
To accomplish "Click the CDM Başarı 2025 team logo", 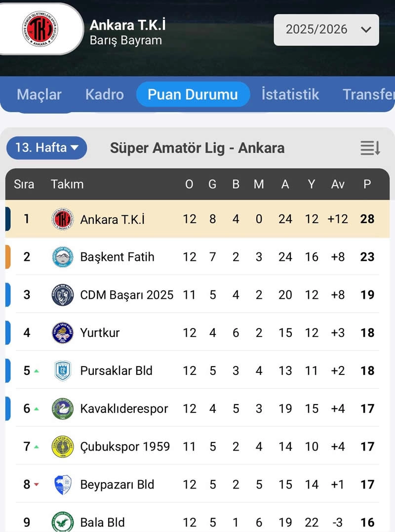I will [x=62, y=295].
